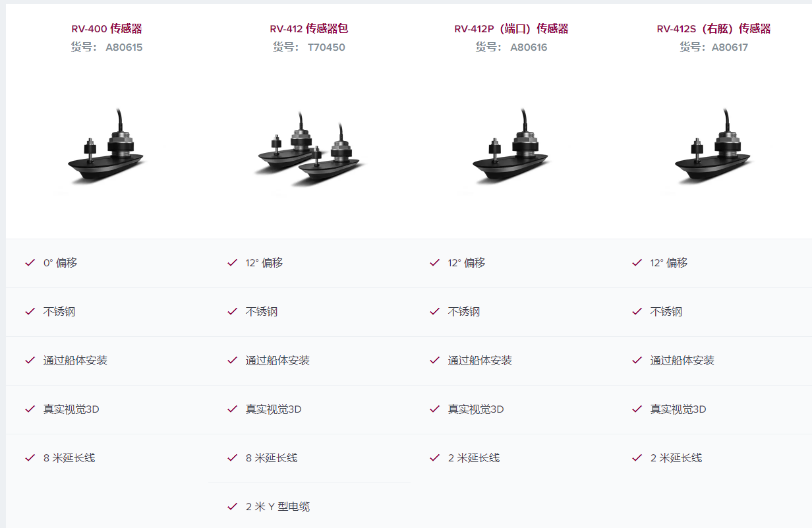Click checkmark beside 真实视觉3D under RV-412P
Viewport: 812px width, 528px height.
tap(434, 409)
